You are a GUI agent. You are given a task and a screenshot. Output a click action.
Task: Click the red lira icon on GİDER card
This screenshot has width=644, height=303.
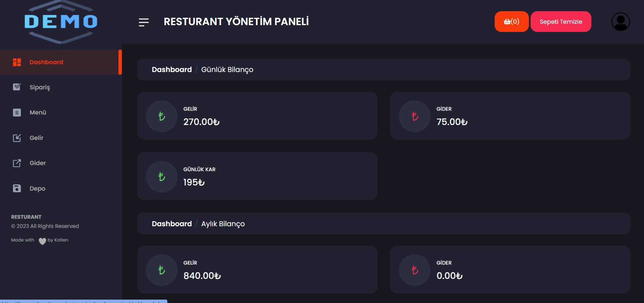tap(414, 116)
